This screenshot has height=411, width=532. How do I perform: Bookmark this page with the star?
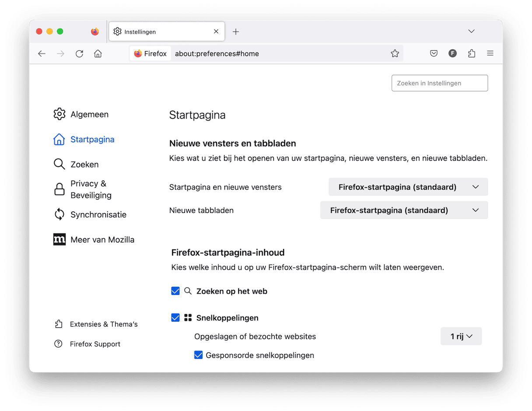pyautogui.click(x=395, y=53)
